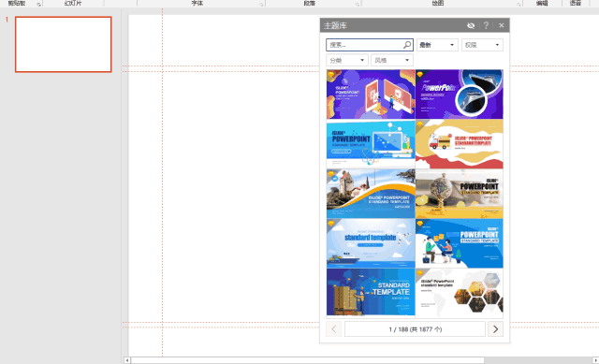The image size is (599, 364).
Task: Click the horizontal scrollbar thumb
Action: [308, 360]
